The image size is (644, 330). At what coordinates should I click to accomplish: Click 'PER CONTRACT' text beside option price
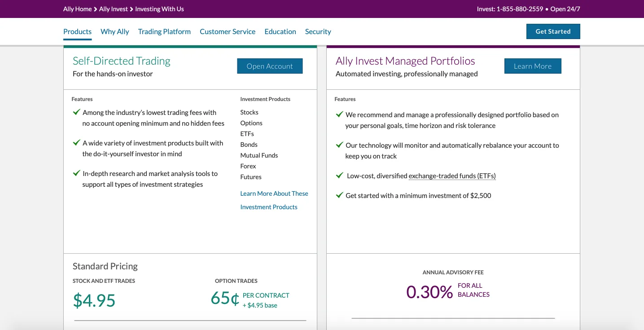[266, 295]
